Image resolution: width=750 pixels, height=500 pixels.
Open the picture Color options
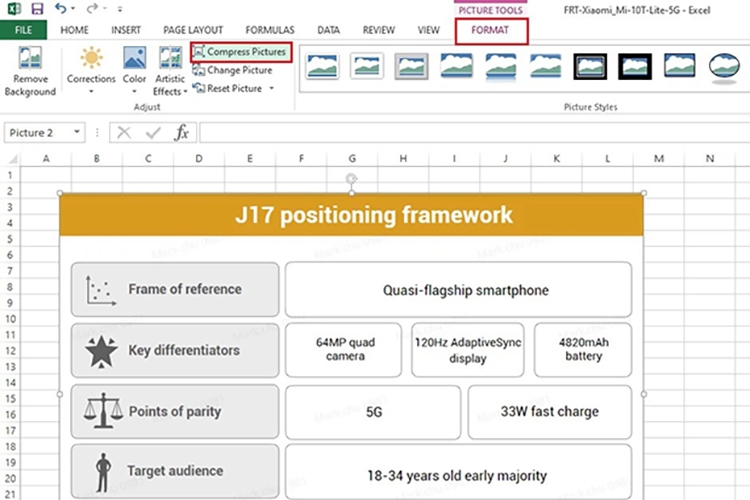(134, 70)
